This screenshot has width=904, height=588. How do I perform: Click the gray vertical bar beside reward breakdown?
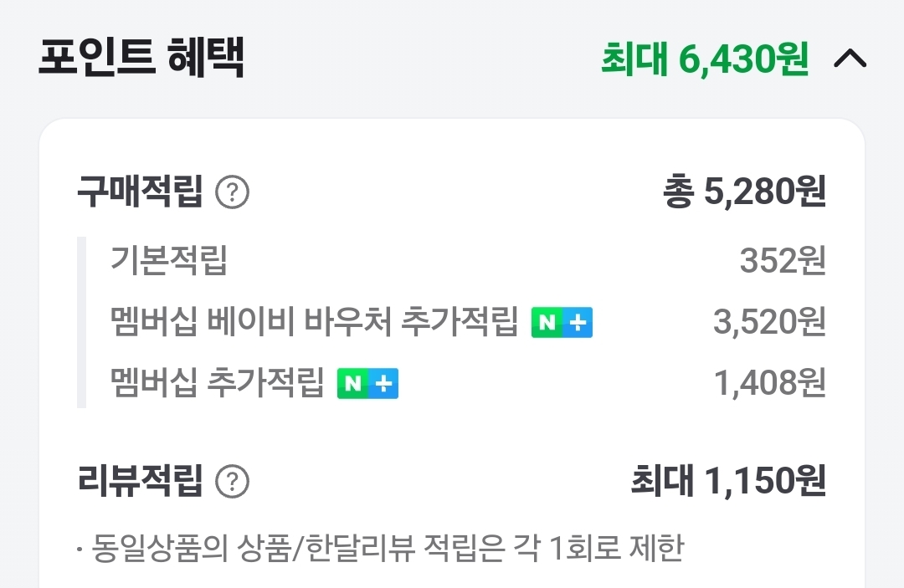coord(81,322)
